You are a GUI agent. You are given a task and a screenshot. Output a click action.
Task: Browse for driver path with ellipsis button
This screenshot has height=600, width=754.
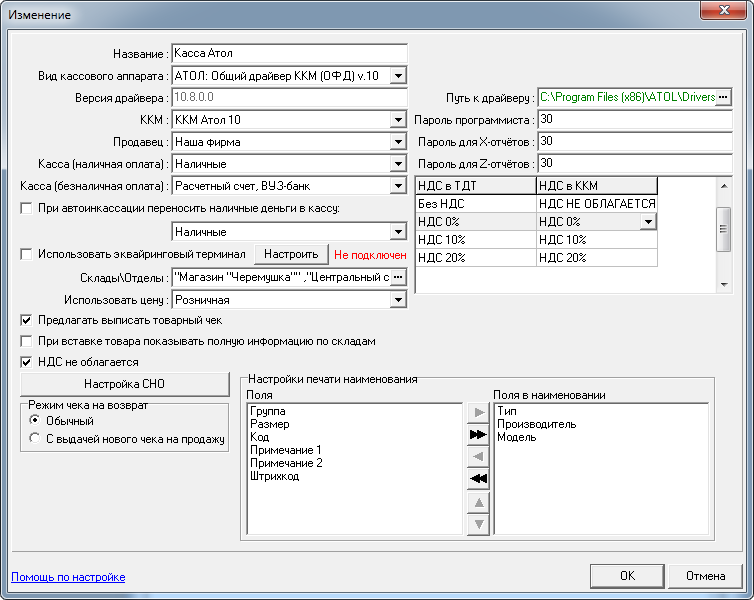[x=724, y=96]
